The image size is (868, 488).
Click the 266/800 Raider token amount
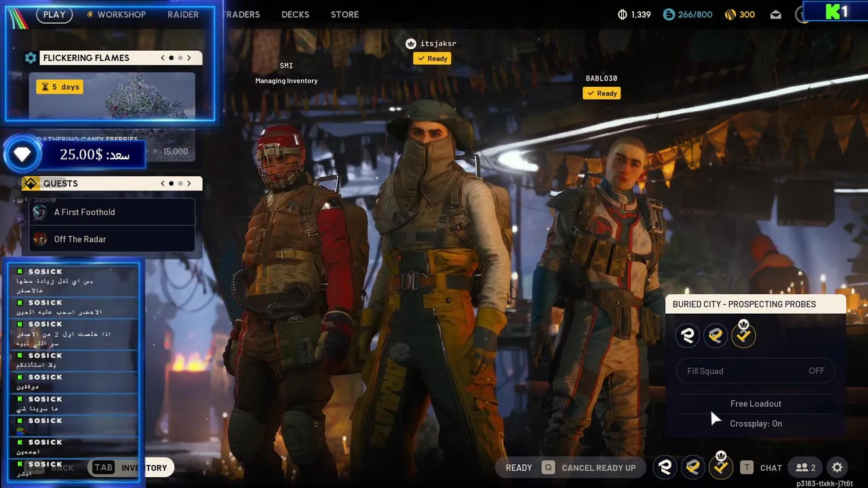tap(695, 14)
